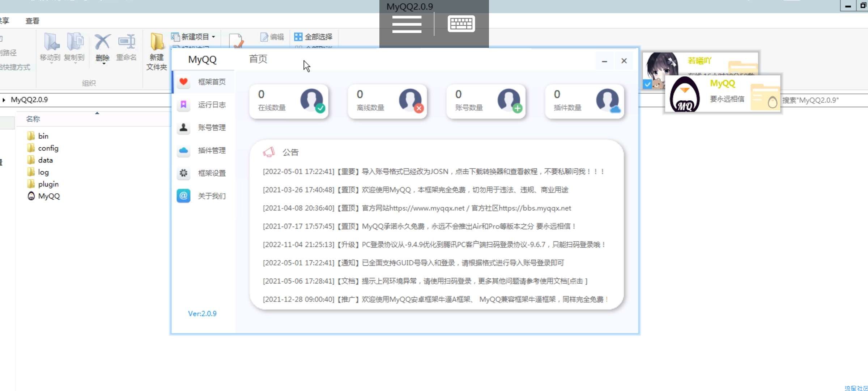
Task: Click MyQQ承诺永久免费 announcement line
Action: (419, 226)
